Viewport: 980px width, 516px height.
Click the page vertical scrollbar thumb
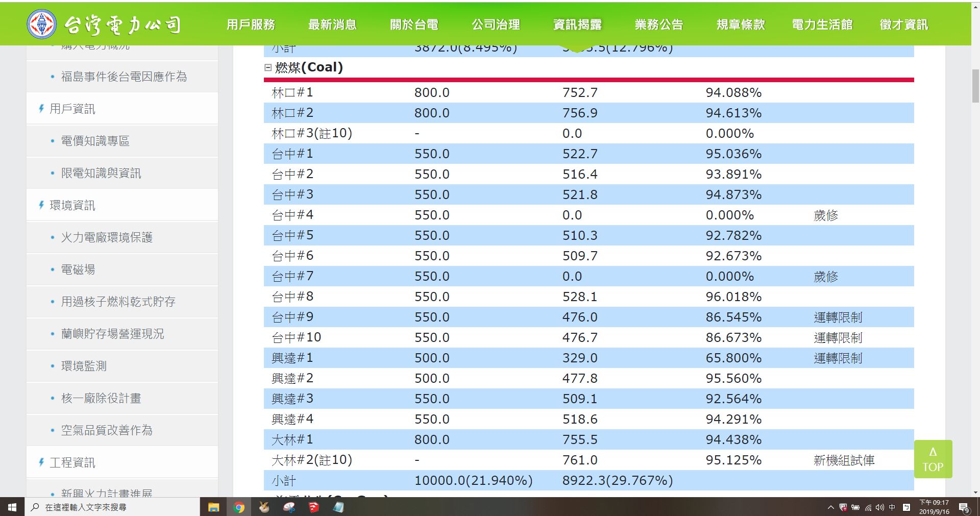[975, 86]
